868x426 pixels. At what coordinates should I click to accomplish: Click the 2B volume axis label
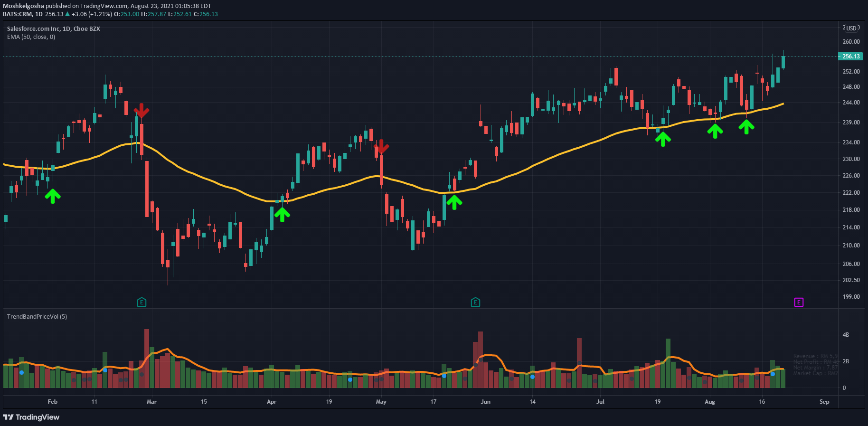coord(846,361)
